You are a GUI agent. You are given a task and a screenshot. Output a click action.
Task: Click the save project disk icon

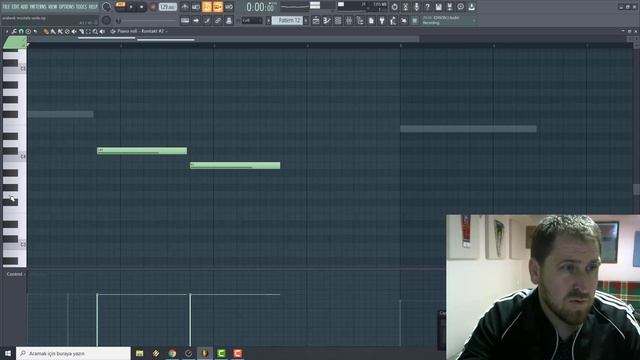click(x=438, y=7)
